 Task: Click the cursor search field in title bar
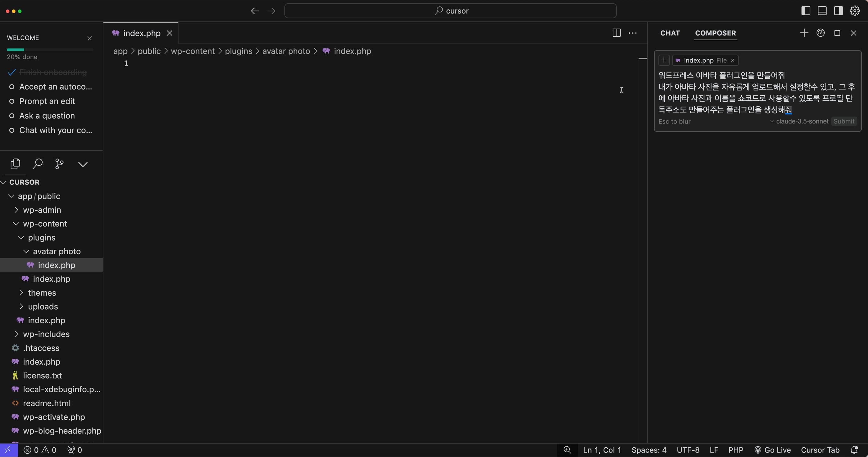[450, 11]
